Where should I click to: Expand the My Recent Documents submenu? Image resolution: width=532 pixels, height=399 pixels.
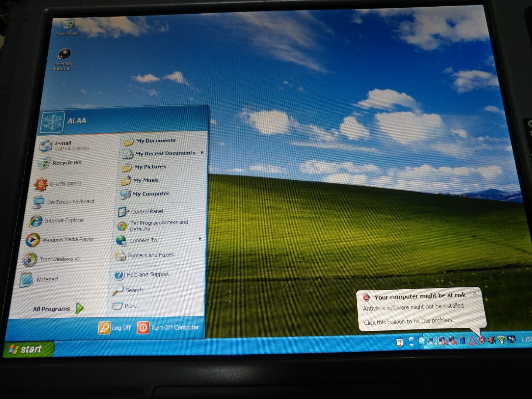[x=163, y=153]
